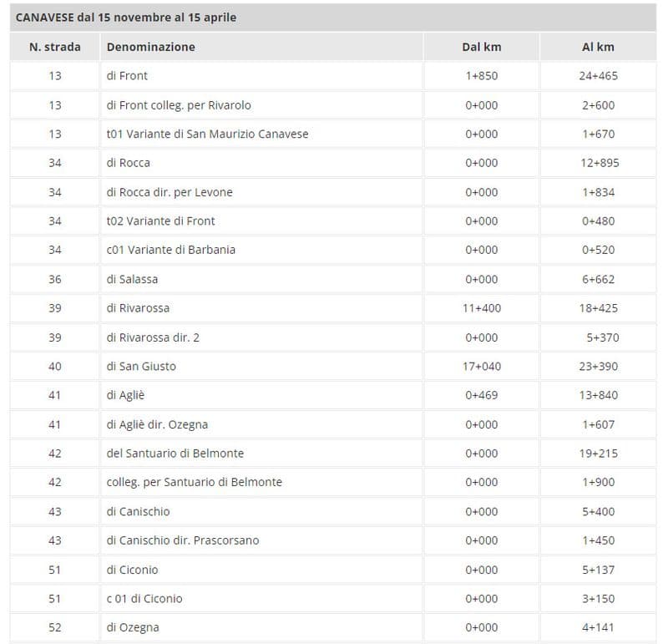Select the 'di Front colleg. per Rivarolo' cell
The height and width of the screenshot is (644, 668).
[179, 105]
